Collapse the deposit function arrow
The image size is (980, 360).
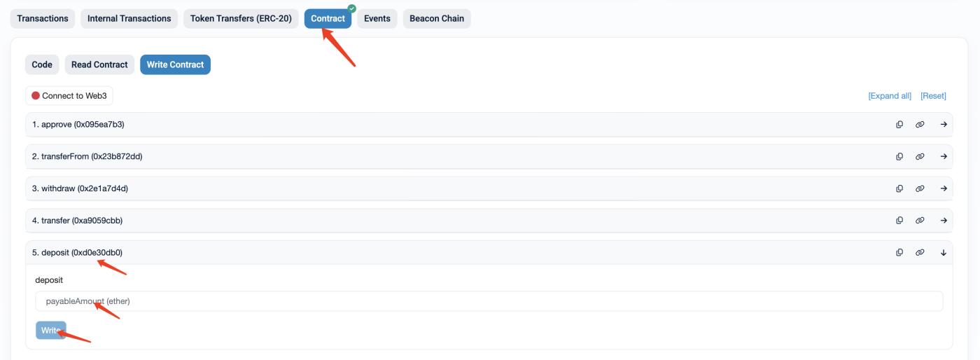(943, 253)
